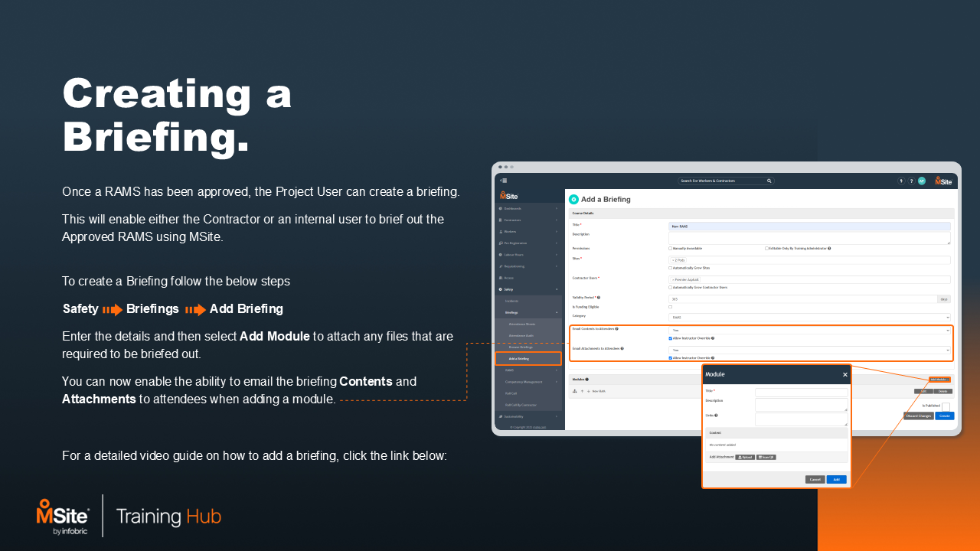Click the Links help info icon
The image size is (980, 551).
click(716, 416)
